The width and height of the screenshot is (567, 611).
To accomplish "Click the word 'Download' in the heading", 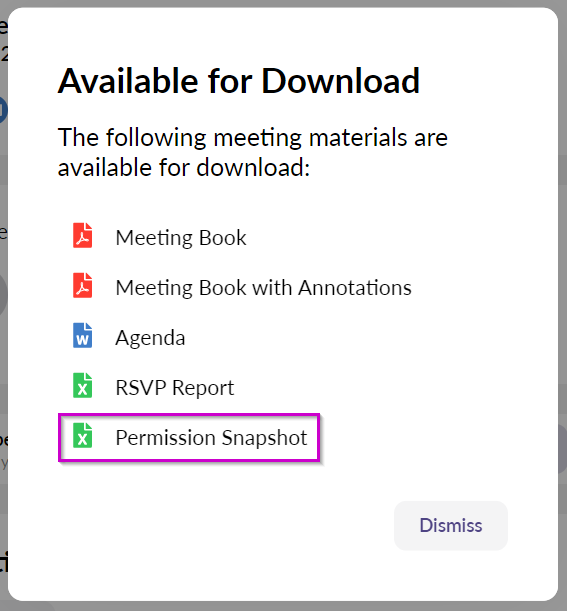I will pos(341,81).
